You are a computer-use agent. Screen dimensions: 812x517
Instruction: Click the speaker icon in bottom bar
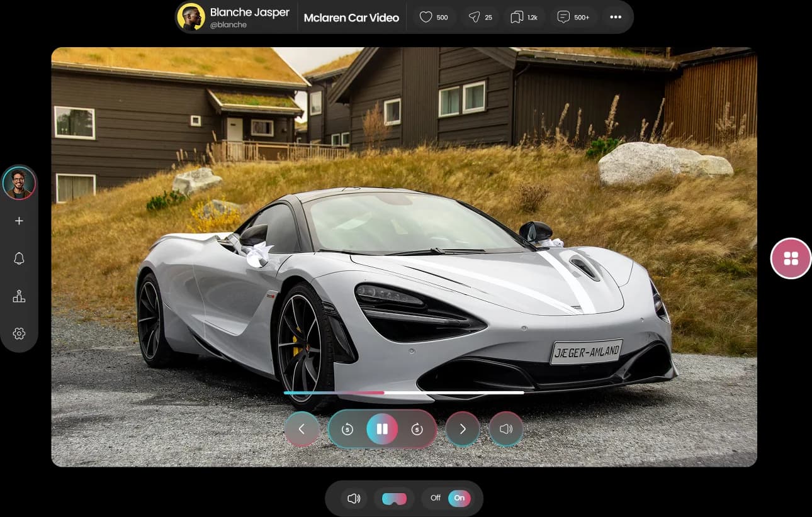[x=354, y=498]
